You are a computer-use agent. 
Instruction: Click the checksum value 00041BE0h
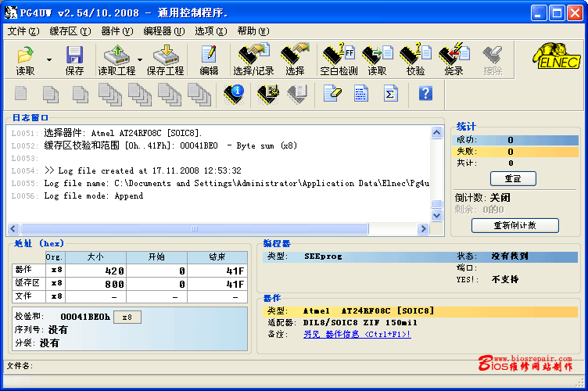(85, 317)
